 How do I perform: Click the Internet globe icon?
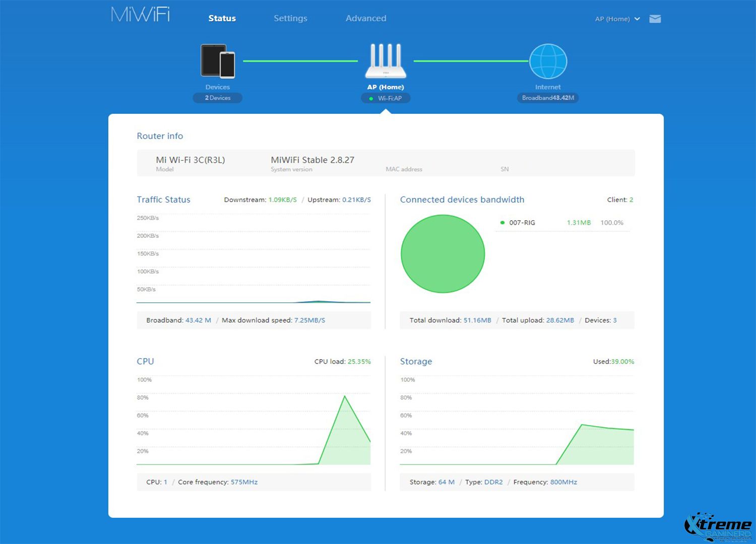click(548, 61)
